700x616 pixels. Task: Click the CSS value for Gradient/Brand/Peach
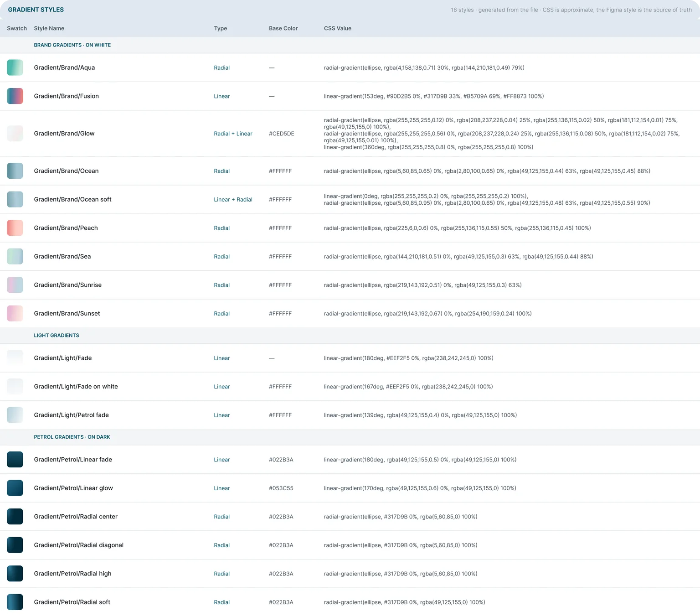point(458,228)
